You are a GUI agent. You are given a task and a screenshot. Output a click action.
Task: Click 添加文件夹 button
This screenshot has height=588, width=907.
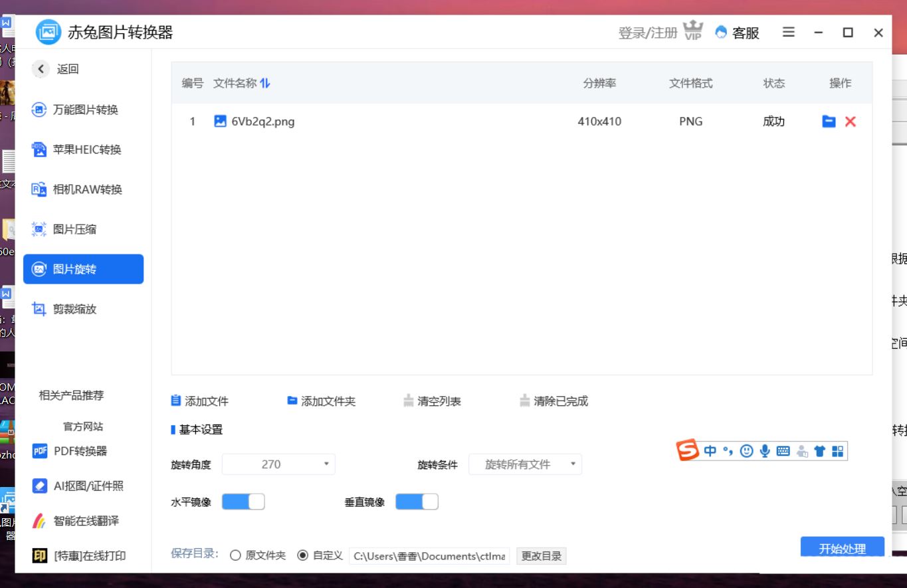click(x=322, y=401)
